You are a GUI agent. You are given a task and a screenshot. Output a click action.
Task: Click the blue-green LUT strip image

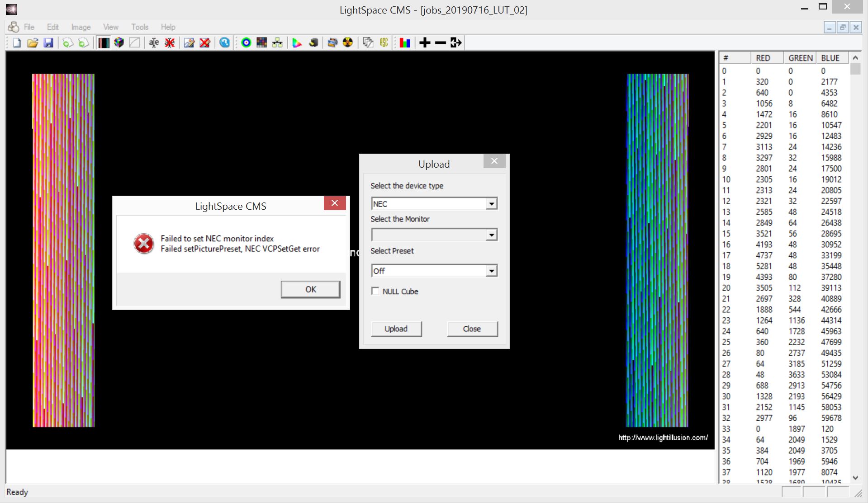pyautogui.click(x=657, y=250)
